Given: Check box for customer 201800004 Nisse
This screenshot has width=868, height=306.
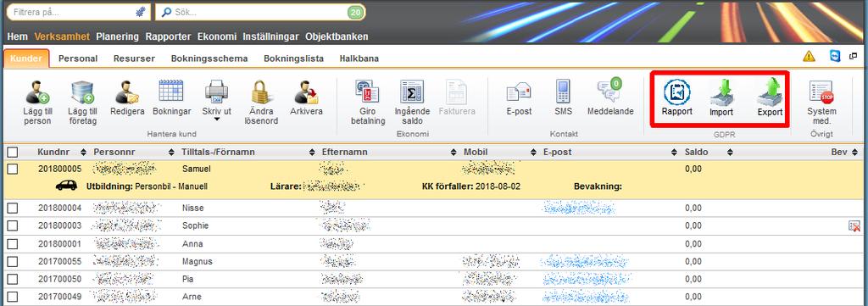Looking at the screenshot, I should [12, 208].
